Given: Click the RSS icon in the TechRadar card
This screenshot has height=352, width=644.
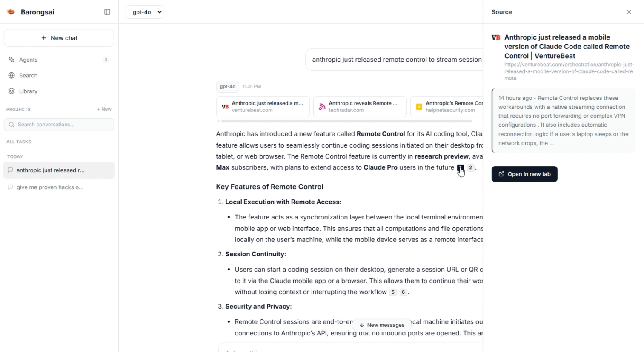Looking at the screenshot, I should 322,107.
